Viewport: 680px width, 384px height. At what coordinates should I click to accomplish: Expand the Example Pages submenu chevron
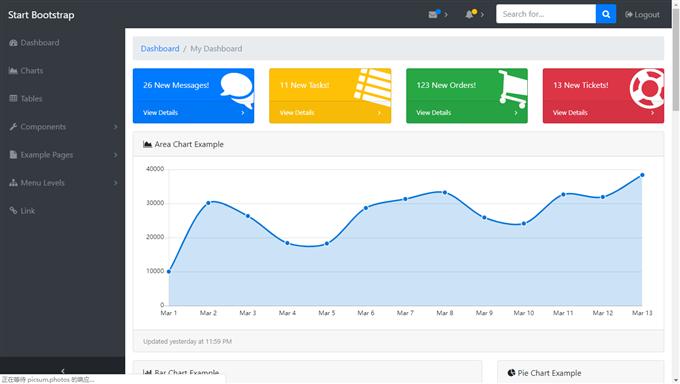coord(116,155)
